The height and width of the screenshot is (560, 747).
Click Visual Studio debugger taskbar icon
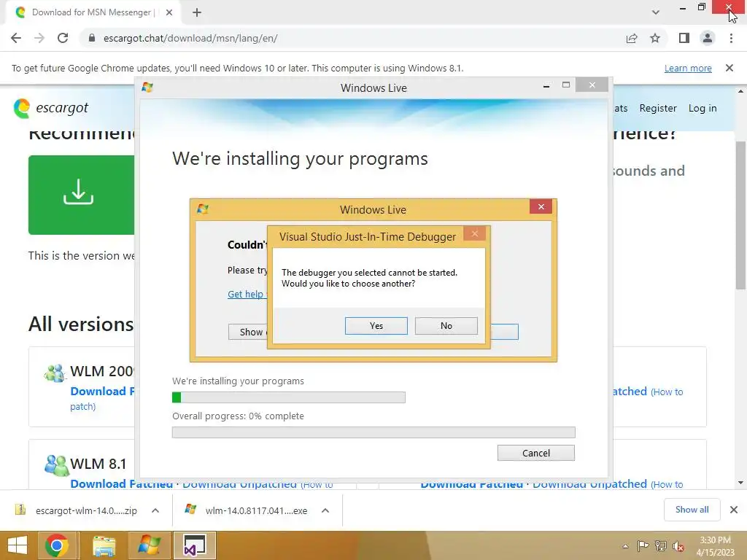coord(194,545)
